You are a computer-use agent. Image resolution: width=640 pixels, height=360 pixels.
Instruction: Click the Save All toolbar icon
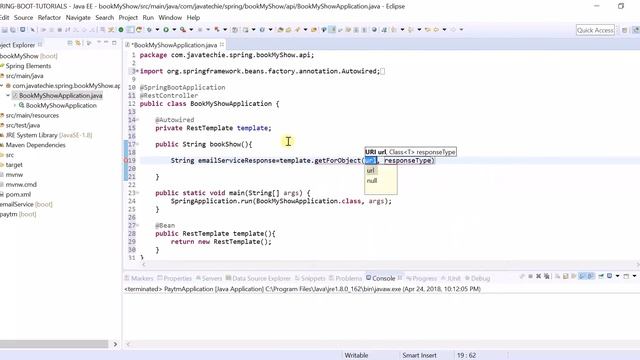pyautogui.click(x=13, y=30)
